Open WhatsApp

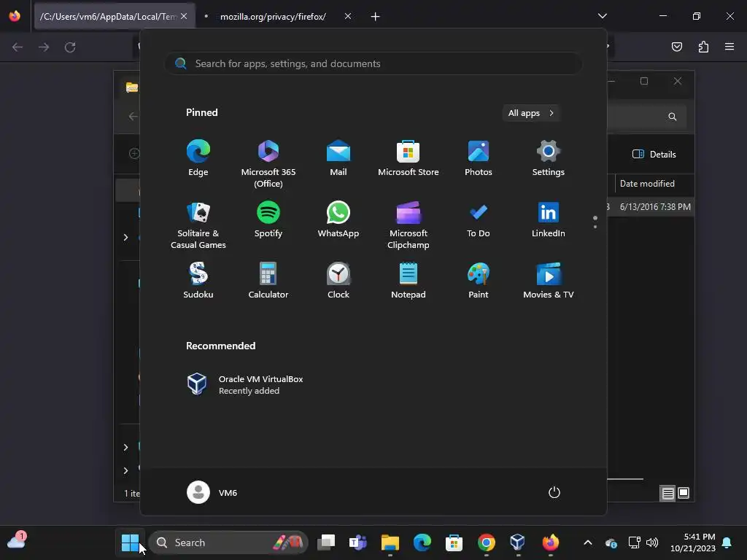(338, 219)
